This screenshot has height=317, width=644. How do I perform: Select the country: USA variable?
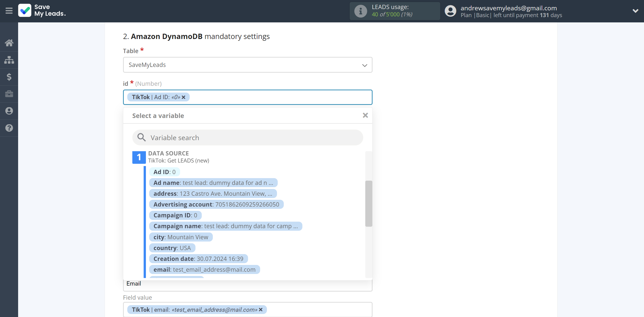tap(172, 248)
